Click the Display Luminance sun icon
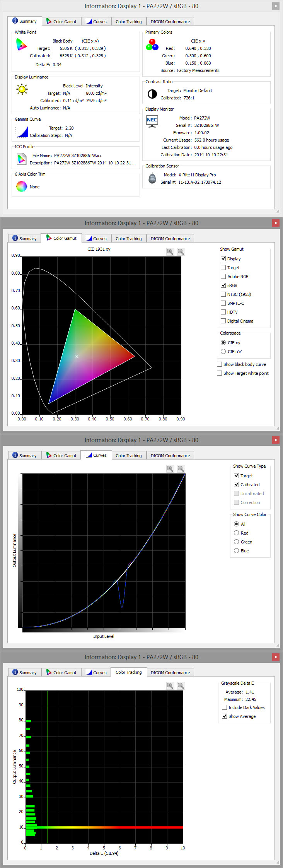The image size is (283, 868). pyautogui.click(x=22, y=90)
